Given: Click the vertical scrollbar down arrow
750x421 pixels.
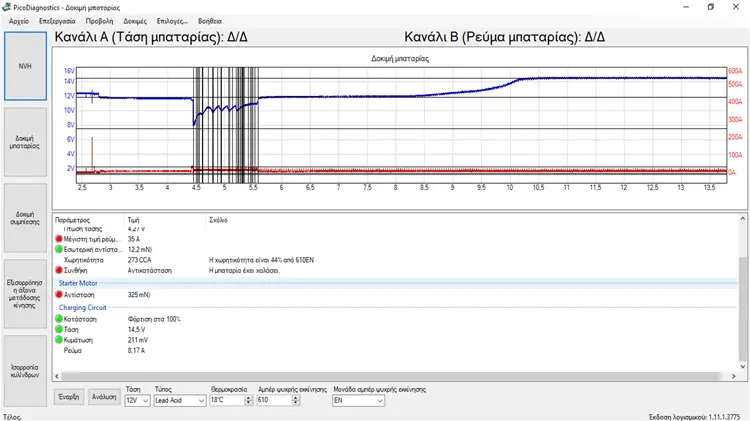Looking at the screenshot, I should (x=743, y=367).
